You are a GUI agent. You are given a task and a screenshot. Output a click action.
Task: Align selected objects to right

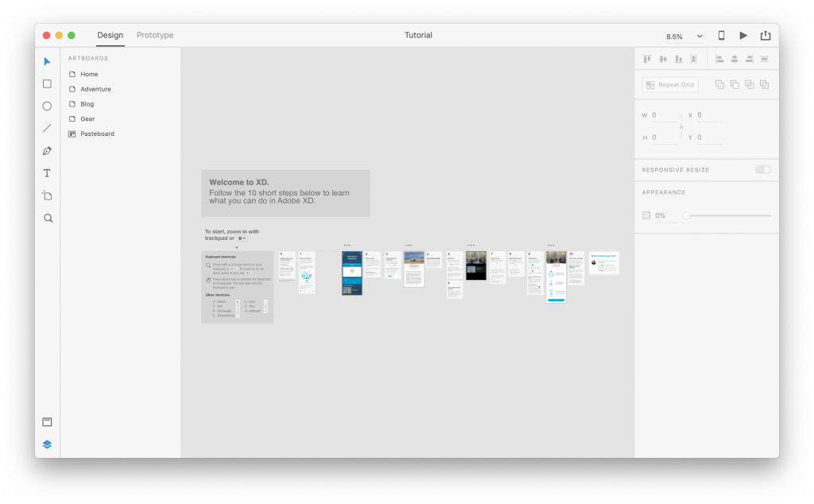coord(749,59)
